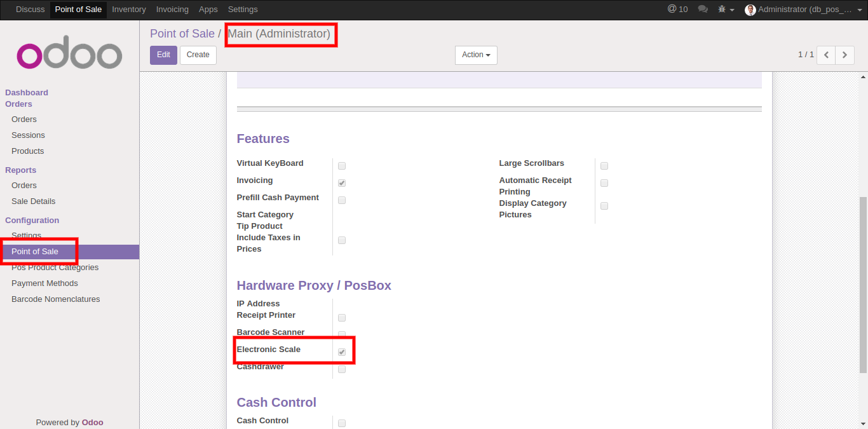This screenshot has width=868, height=429.
Task: Toggle the Receipt Printer checkbox
Action: point(342,318)
